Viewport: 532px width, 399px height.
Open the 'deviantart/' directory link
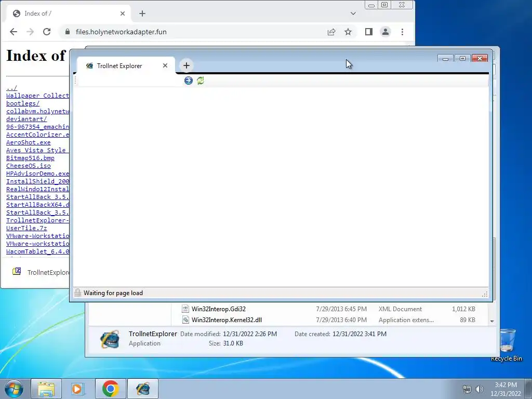pos(26,119)
